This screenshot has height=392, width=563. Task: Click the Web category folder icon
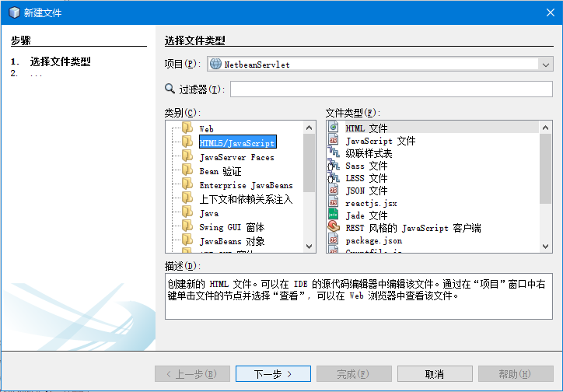tap(187, 128)
